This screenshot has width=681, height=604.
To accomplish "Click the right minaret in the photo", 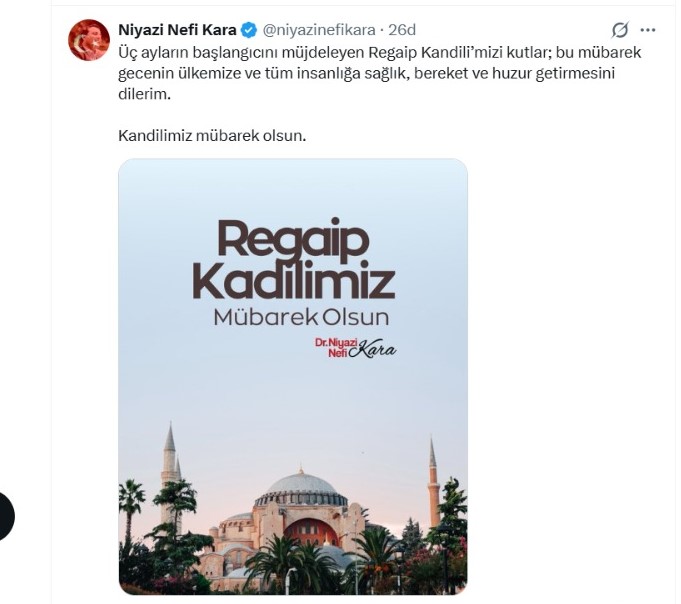I will [x=433, y=482].
